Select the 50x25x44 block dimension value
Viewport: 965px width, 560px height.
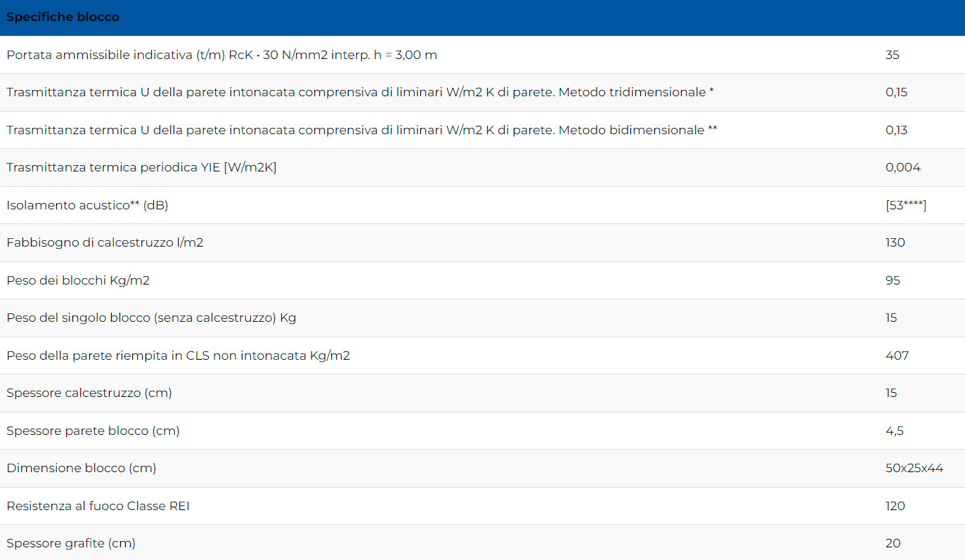point(914,468)
